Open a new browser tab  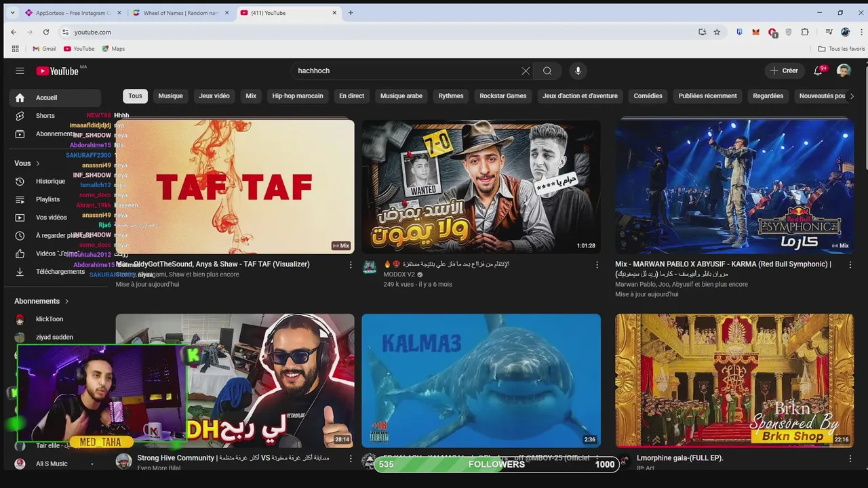[x=351, y=13]
